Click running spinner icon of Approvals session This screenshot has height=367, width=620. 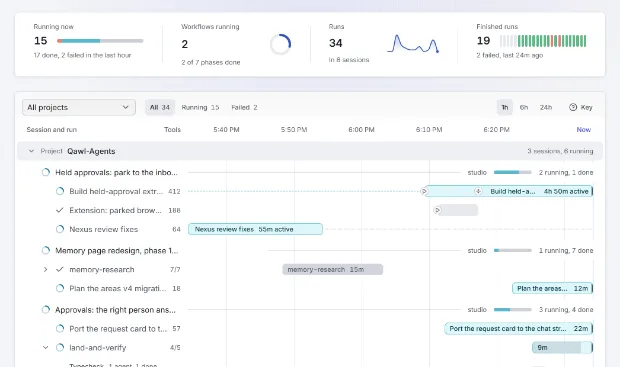pos(46,310)
